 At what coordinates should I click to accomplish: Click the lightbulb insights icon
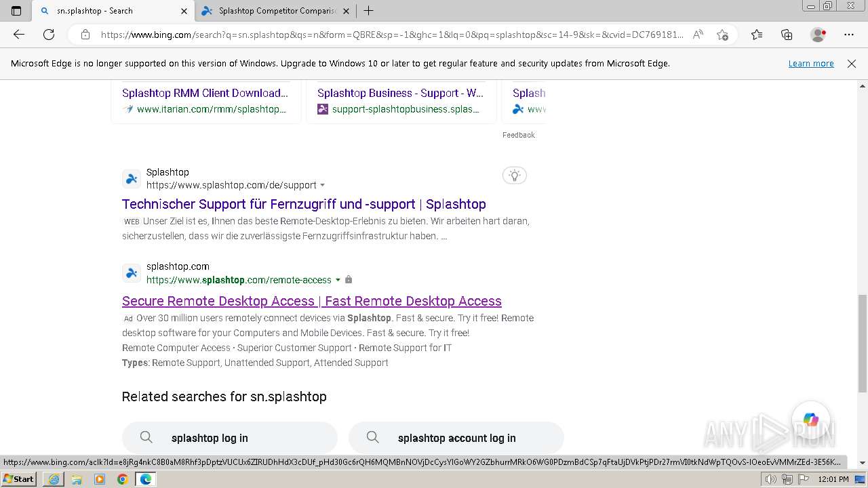pos(515,176)
